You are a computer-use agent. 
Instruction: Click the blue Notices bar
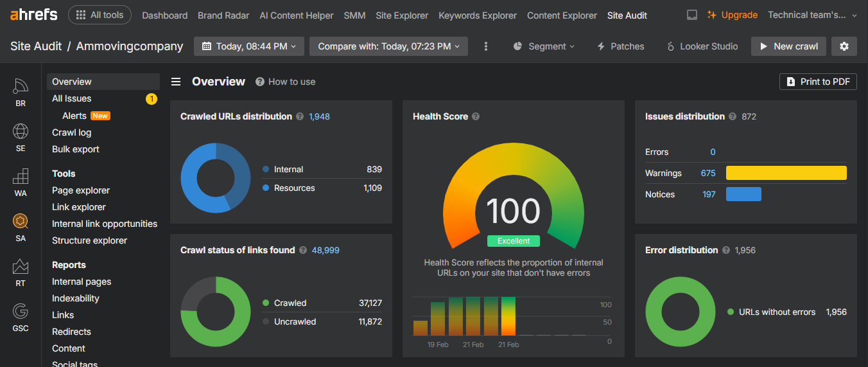coord(743,194)
